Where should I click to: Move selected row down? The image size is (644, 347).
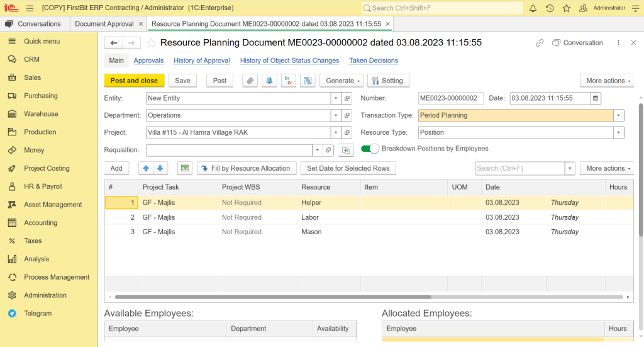[160, 168]
